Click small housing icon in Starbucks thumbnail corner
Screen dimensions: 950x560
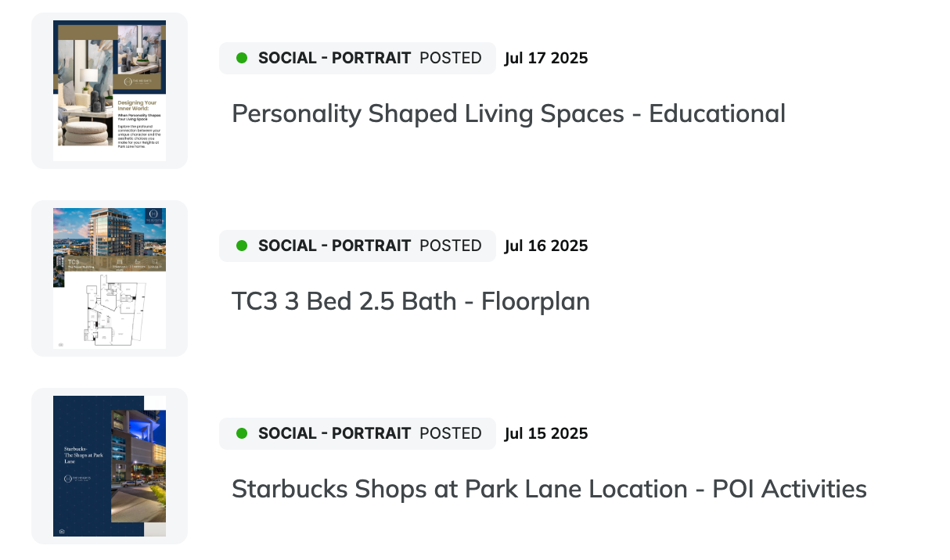(x=61, y=531)
